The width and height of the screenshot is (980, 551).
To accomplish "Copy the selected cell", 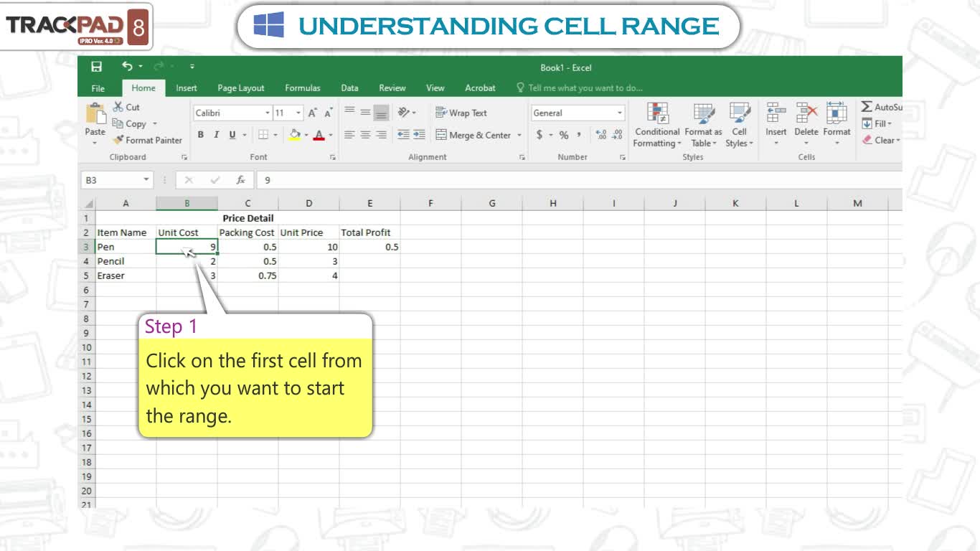I will click(x=130, y=123).
